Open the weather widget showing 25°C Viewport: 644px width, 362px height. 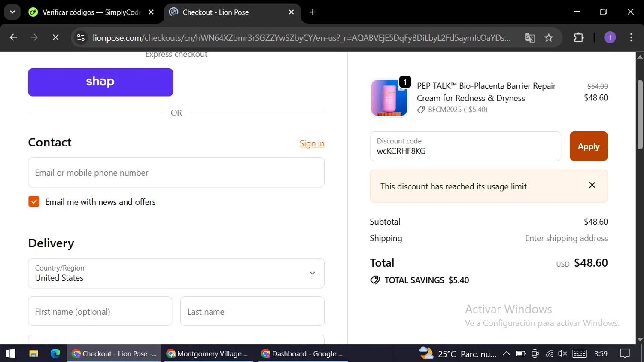(458, 353)
